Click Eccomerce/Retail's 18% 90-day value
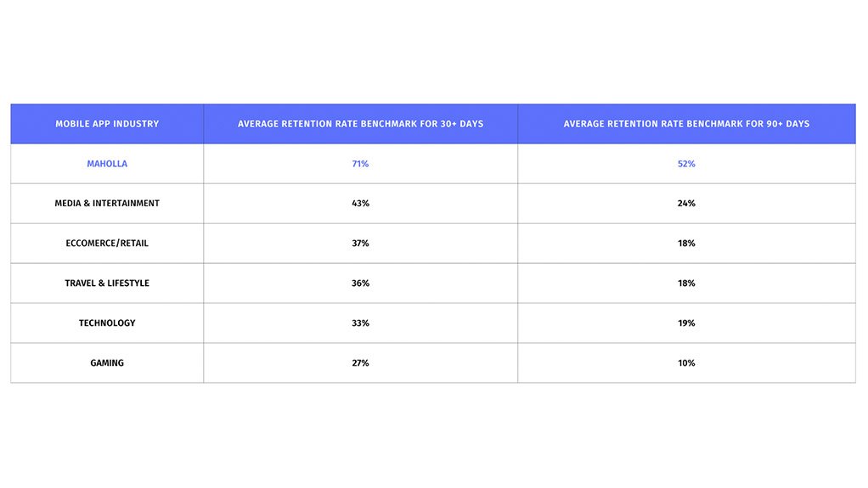This screenshot has height=488, width=868. (686, 244)
